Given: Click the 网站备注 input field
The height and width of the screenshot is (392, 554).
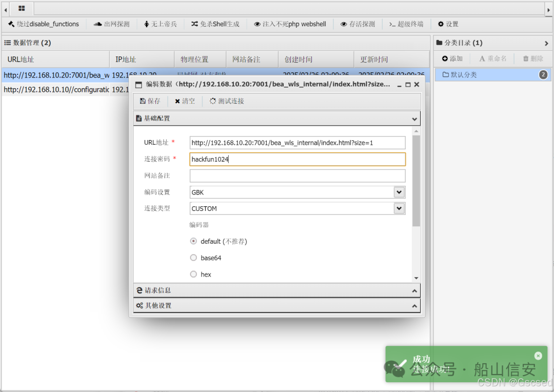Looking at the screenshot, I should pyautogui.click(x=298, y=175).
